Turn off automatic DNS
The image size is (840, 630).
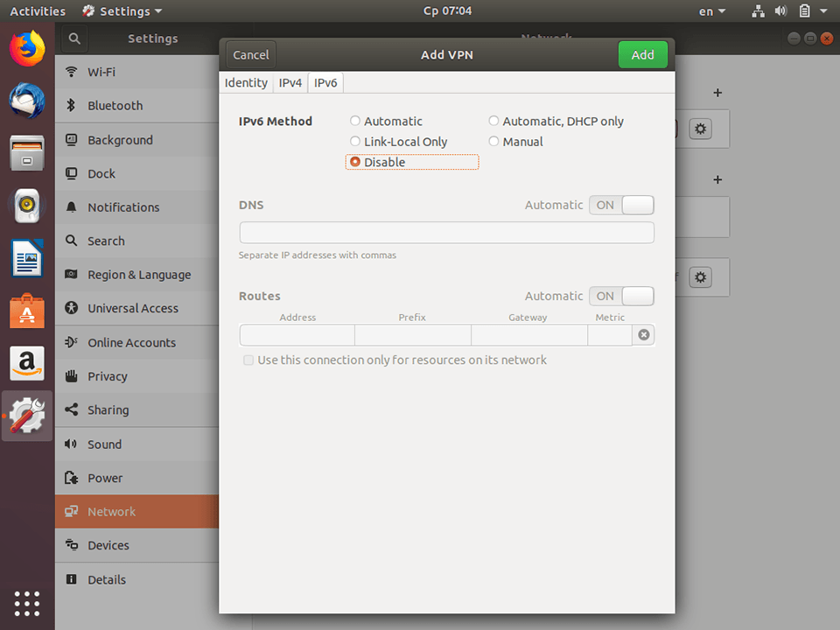[621, 204]
